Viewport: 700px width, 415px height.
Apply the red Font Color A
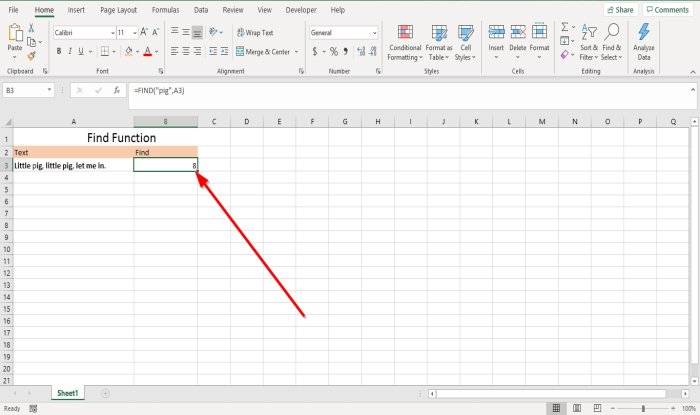(x=148, y=52)
